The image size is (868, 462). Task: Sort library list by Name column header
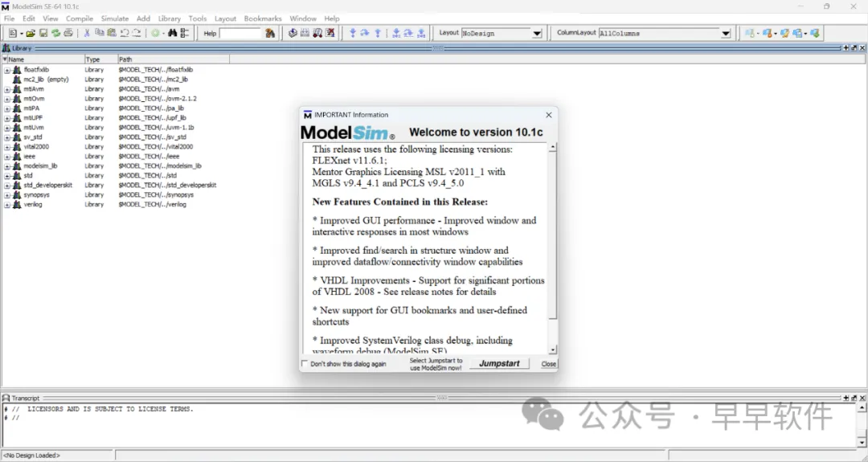click(x=46, y=59)
